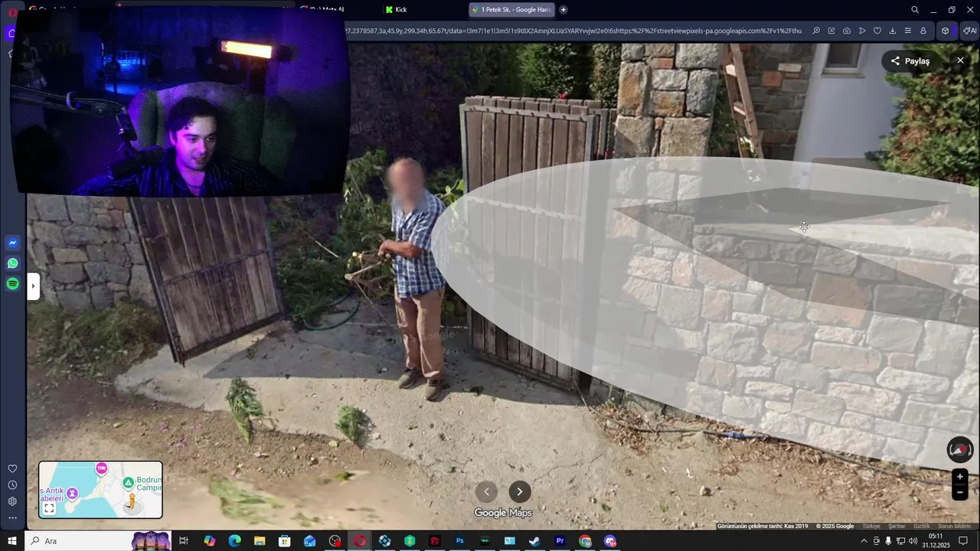Viewport: 980px width, 551px height.
Task: Click Sorun bildirin report problem link
Action: pos(955,527)
